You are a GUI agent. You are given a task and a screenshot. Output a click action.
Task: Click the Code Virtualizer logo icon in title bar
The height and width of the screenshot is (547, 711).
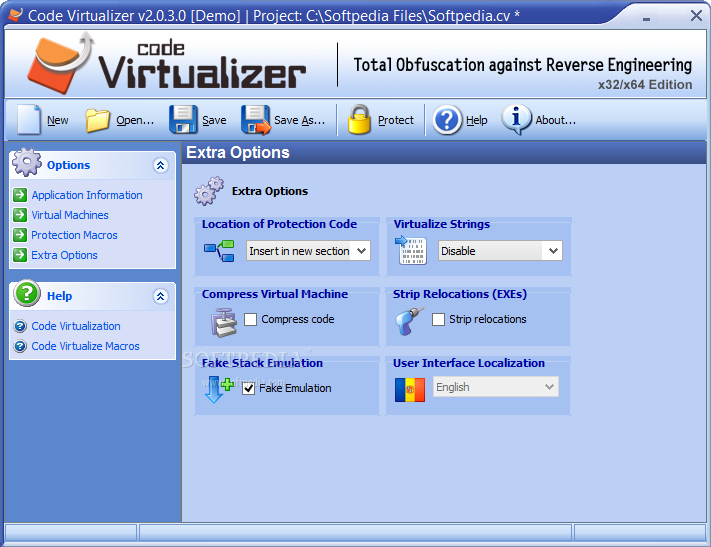[x=15, y=15]
